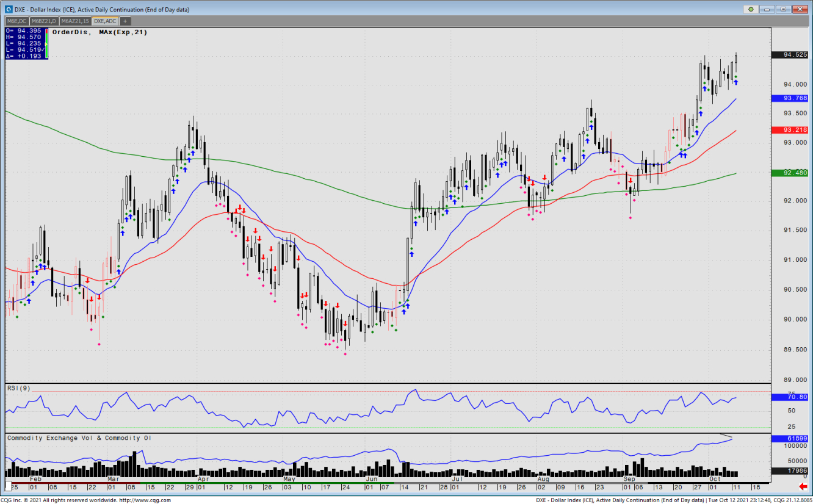Click the green circle status button
The image size is (813, 504).
(x=751, y=9)
